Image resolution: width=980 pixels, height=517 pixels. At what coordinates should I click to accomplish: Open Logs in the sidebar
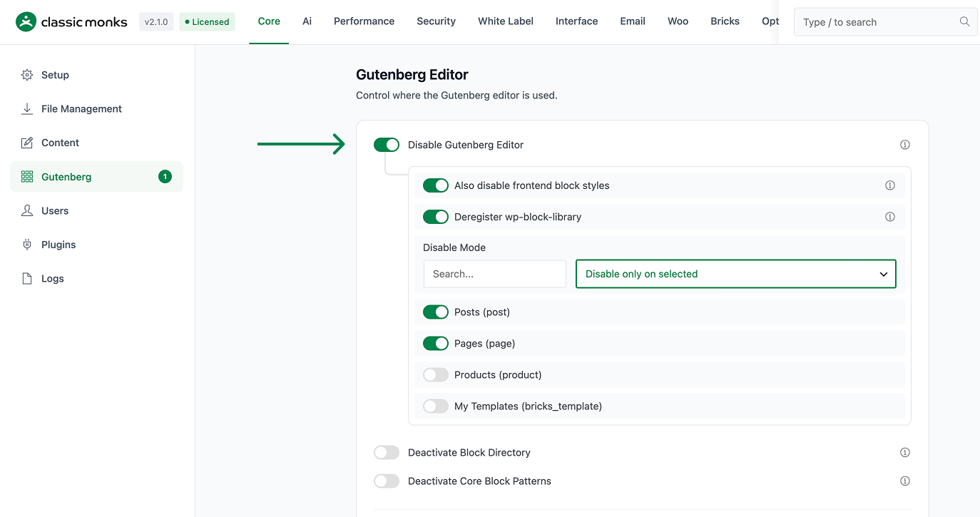pos(96,279)
